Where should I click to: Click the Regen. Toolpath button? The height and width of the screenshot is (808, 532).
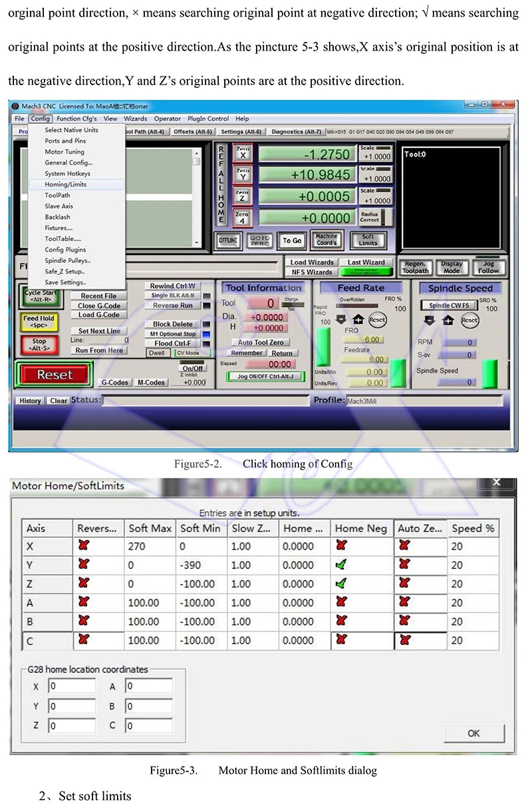click(416, 268)
